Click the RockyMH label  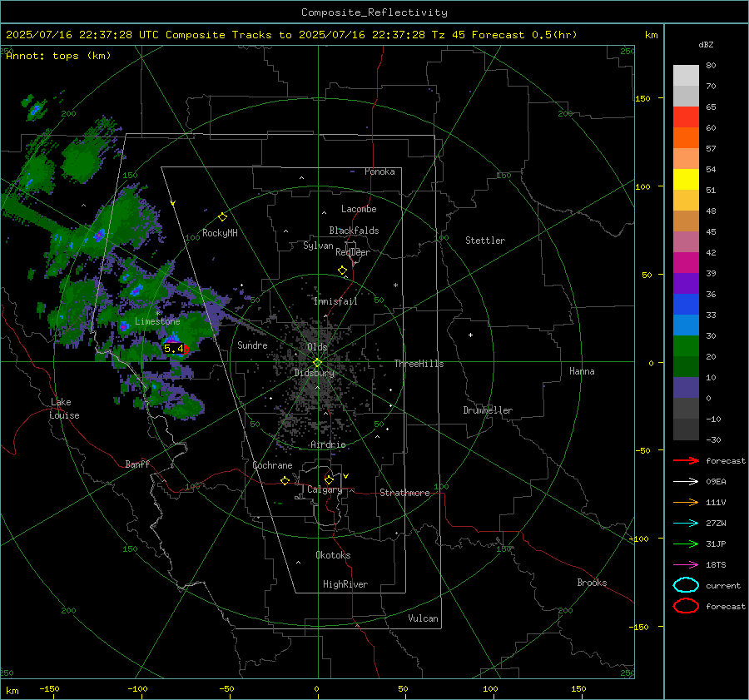point(220,233)
